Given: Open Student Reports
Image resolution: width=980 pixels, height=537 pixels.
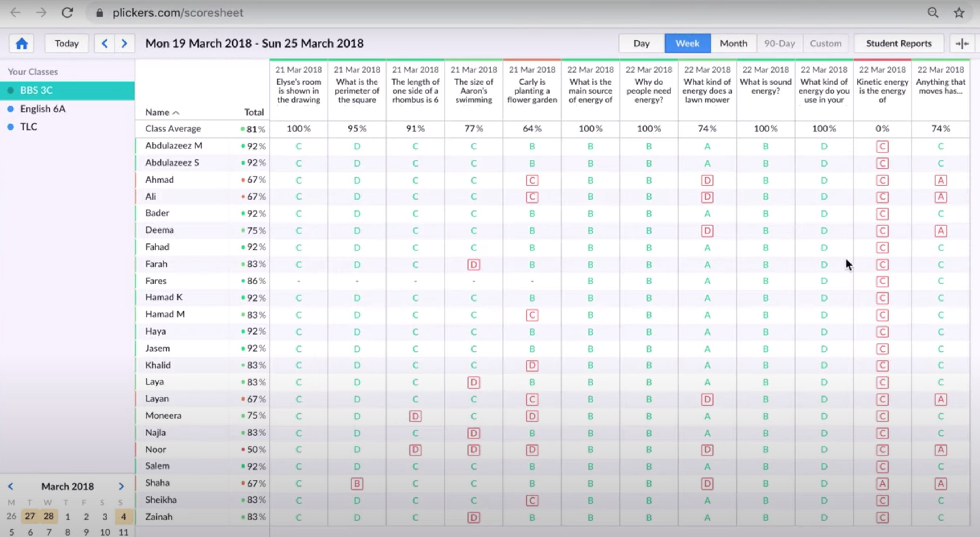Looking at the screenshot, I should 899,44.
